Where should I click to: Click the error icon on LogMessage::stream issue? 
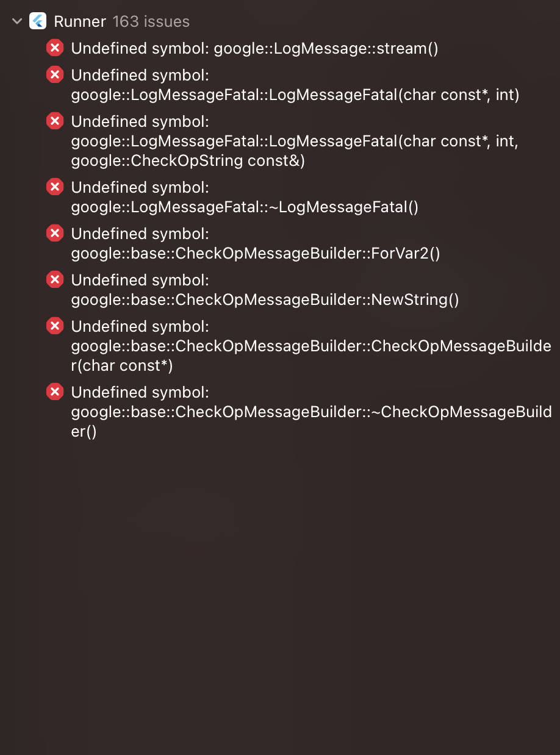pyautogui.click(x=55, y=48)
